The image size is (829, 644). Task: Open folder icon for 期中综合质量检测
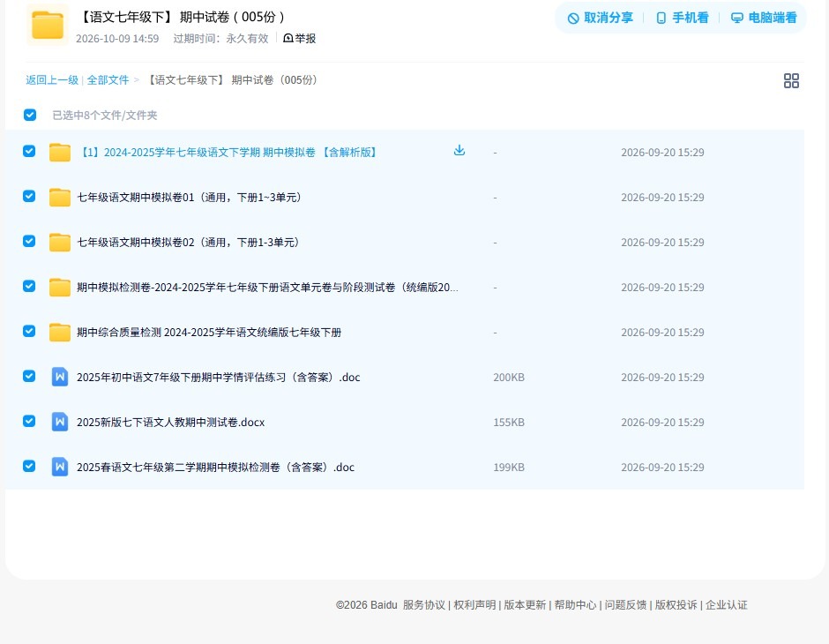pos(60,332)
